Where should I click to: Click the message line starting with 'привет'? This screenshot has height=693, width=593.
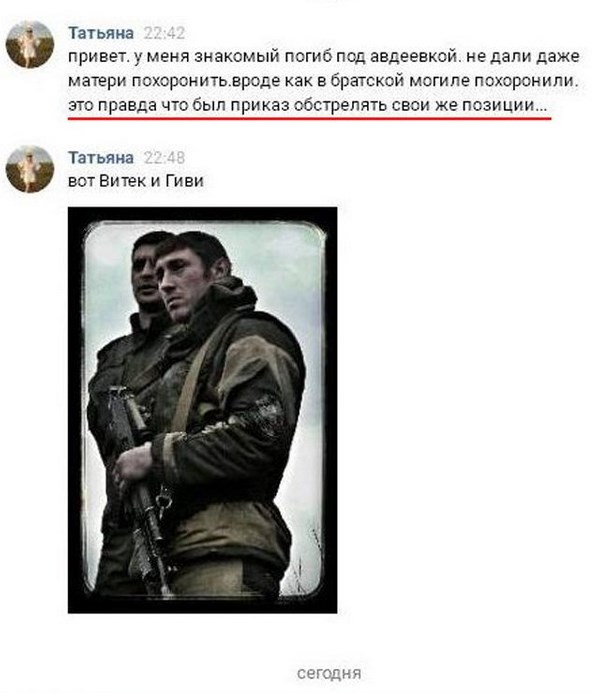[x=323, y=57]
